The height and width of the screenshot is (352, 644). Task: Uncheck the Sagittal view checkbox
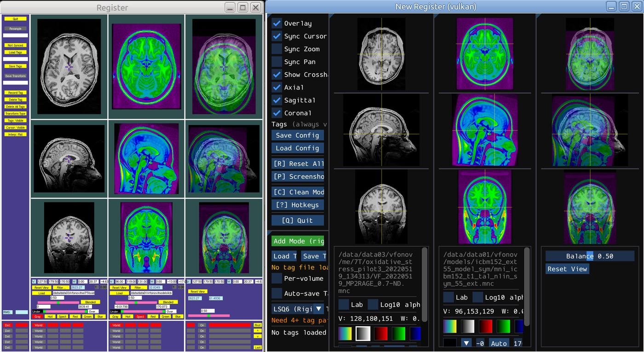(277, 100)
